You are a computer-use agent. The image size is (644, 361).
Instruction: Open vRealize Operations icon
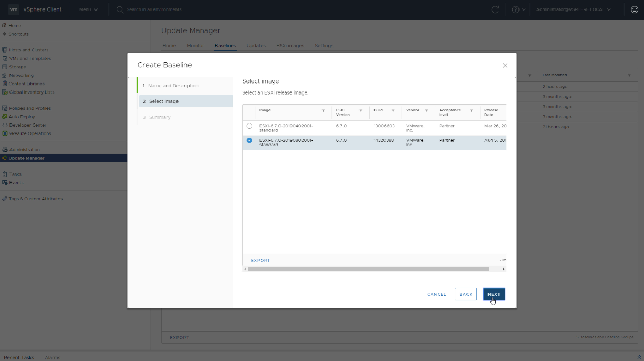(x=4, y=133)
